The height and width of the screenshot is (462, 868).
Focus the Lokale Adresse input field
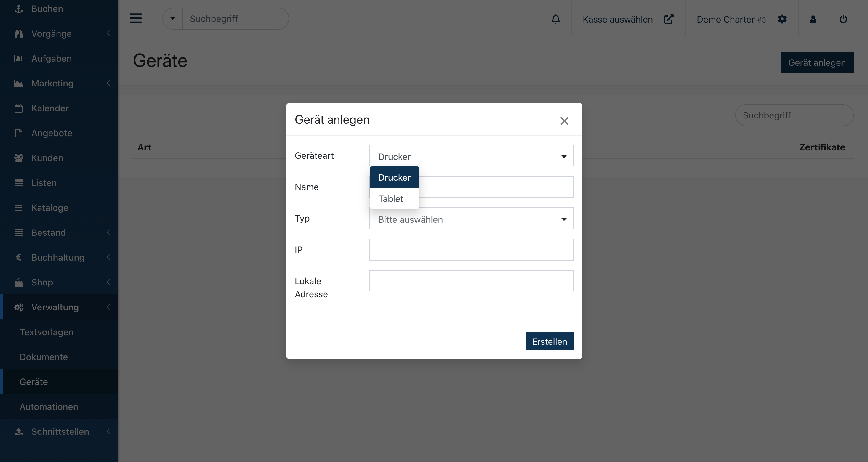(471, 281)
